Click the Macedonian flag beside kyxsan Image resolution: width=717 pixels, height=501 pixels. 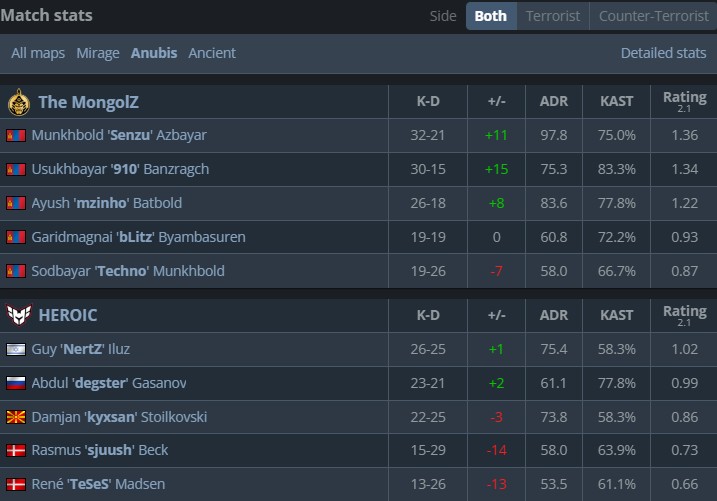pyautogui.click(x=15, y=417)
